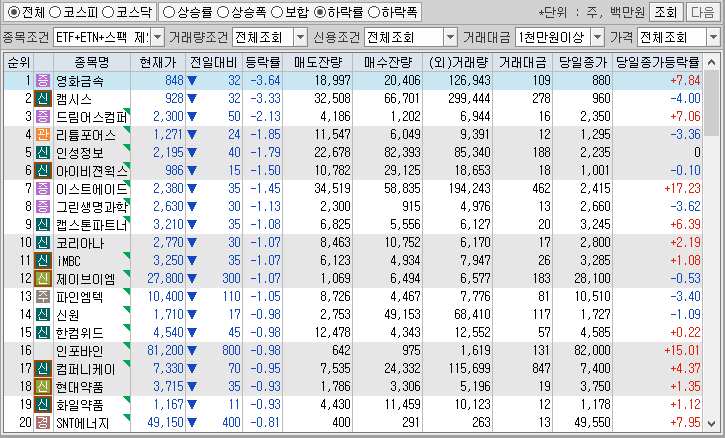Click scrollbar up arrow of the table

(712, 62)
